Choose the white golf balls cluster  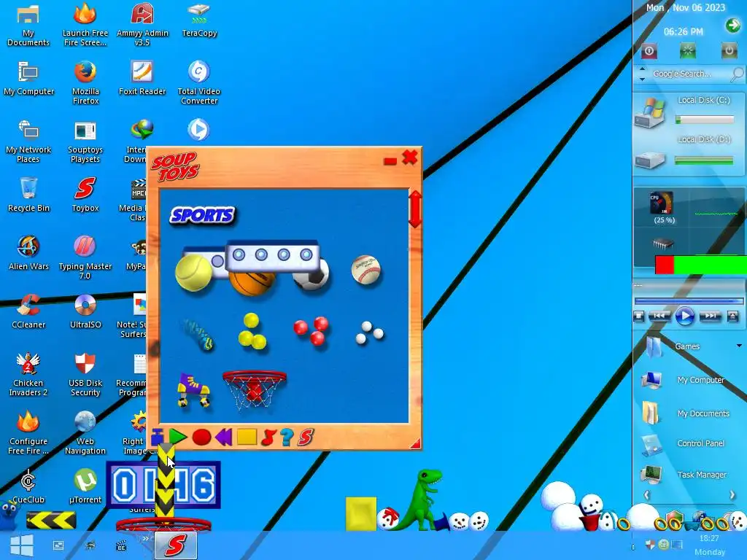point(369,332)
